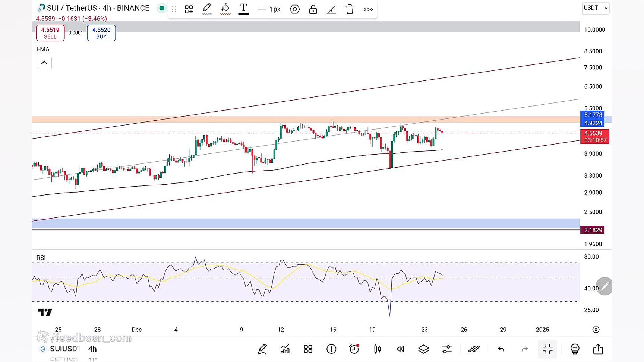Click the redo arrow

pos(524,349)
